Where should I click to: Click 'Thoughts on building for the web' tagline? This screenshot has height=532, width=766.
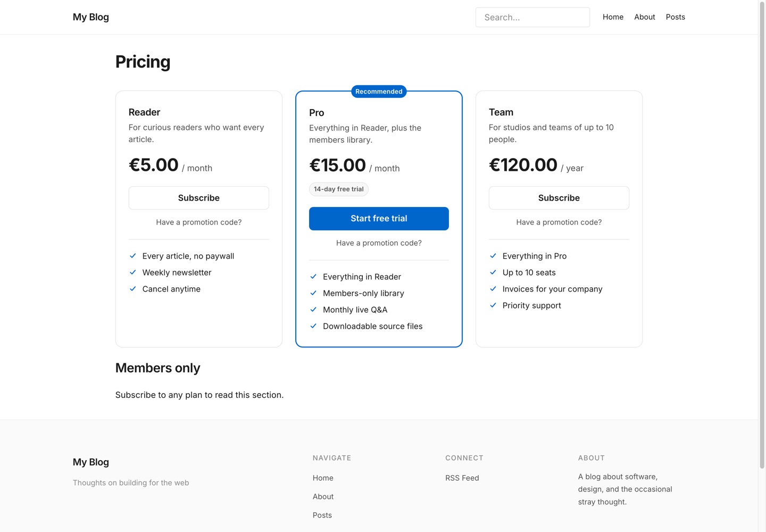click(131, 483)
